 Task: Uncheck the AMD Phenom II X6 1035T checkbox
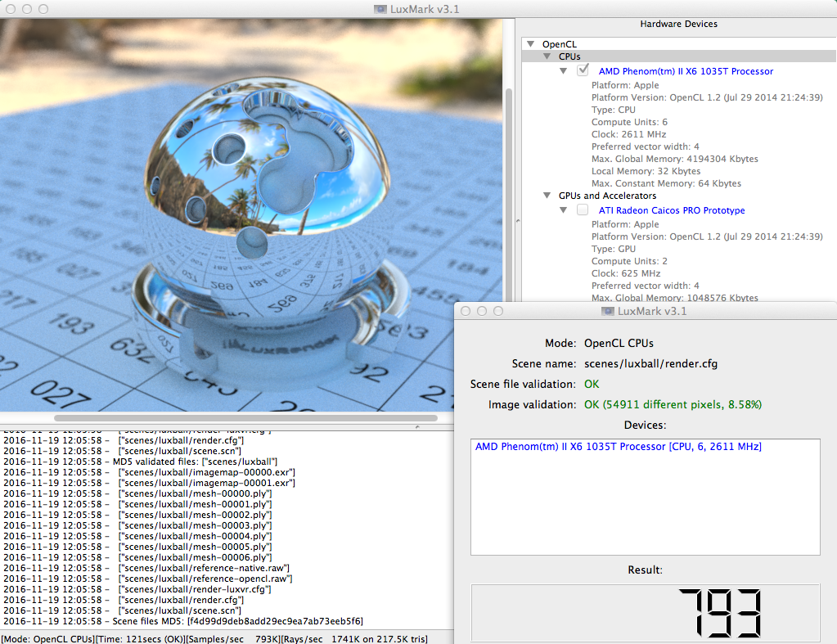click(583, 70)
